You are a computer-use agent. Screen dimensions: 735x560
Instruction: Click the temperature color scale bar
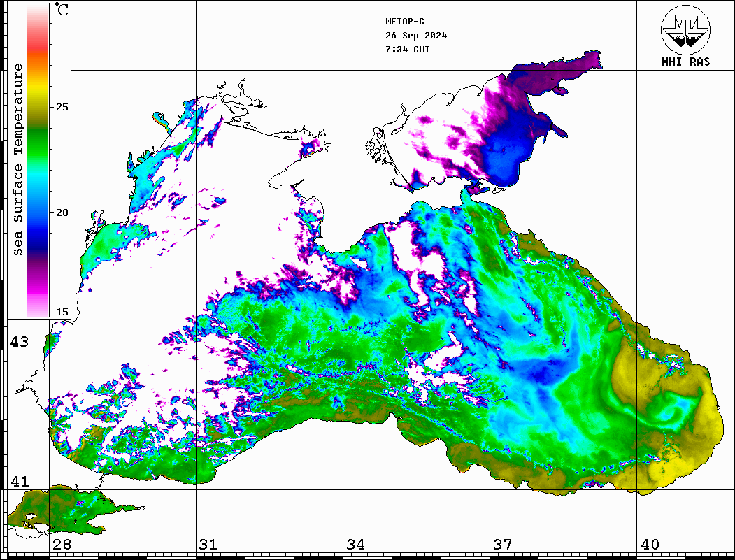[x=38, y=161]
